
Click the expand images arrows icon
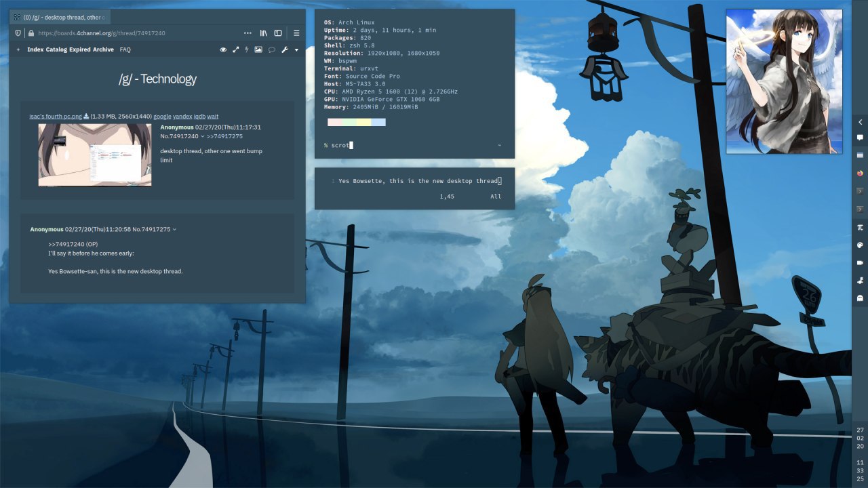(x=236, y=49)
